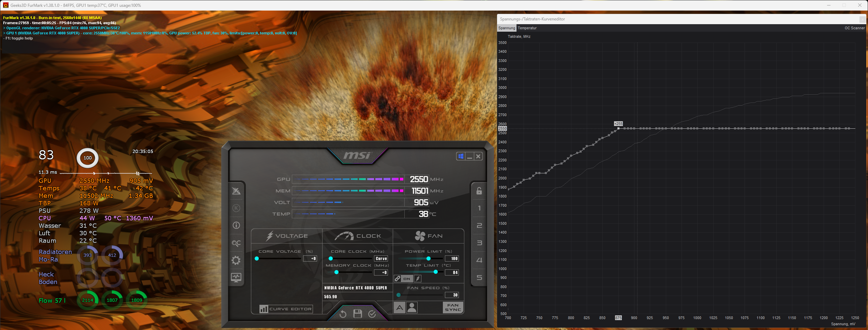Viewport: 868px width, 330px height.
Task: Click the Memory Clock value field
Action: (381, 272)
